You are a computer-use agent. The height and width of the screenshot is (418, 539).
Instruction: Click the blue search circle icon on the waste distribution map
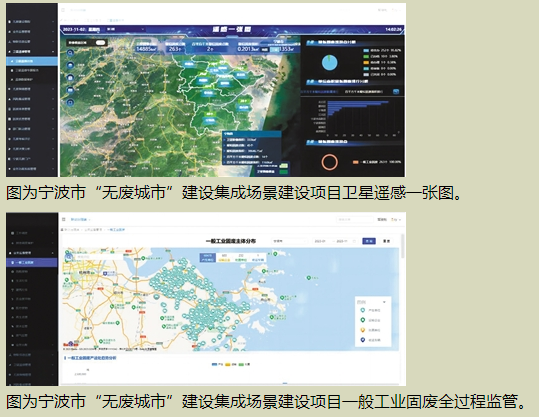69,256
